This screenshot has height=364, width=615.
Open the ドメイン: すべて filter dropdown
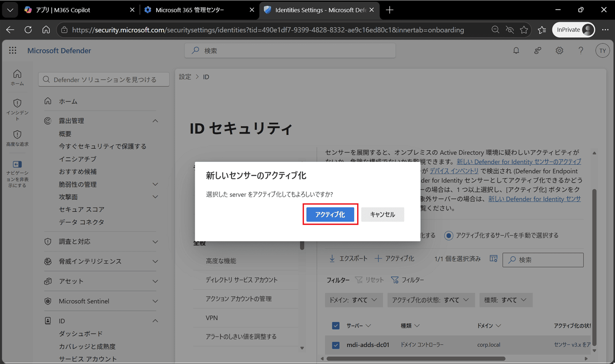coord(354,300)
